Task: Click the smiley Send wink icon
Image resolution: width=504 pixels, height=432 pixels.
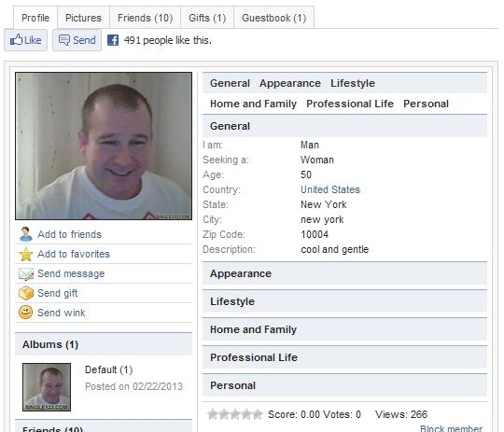Action: (x=26, y=313)
